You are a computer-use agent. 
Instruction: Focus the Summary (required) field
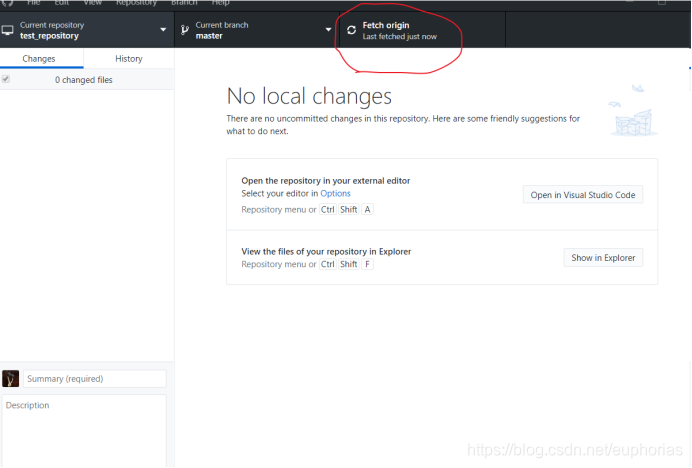pos(94,378)
